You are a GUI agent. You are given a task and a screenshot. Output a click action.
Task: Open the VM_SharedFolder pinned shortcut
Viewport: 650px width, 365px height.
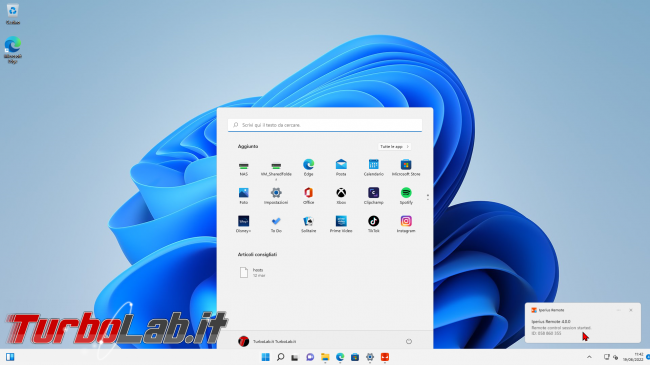(x=276, y=169)
